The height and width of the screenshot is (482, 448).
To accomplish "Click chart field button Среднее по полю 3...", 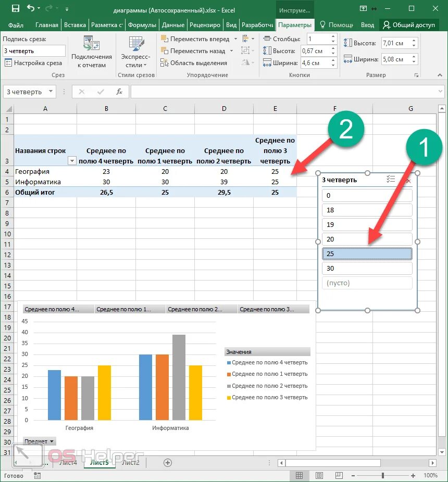I will [x=273, y=309].
